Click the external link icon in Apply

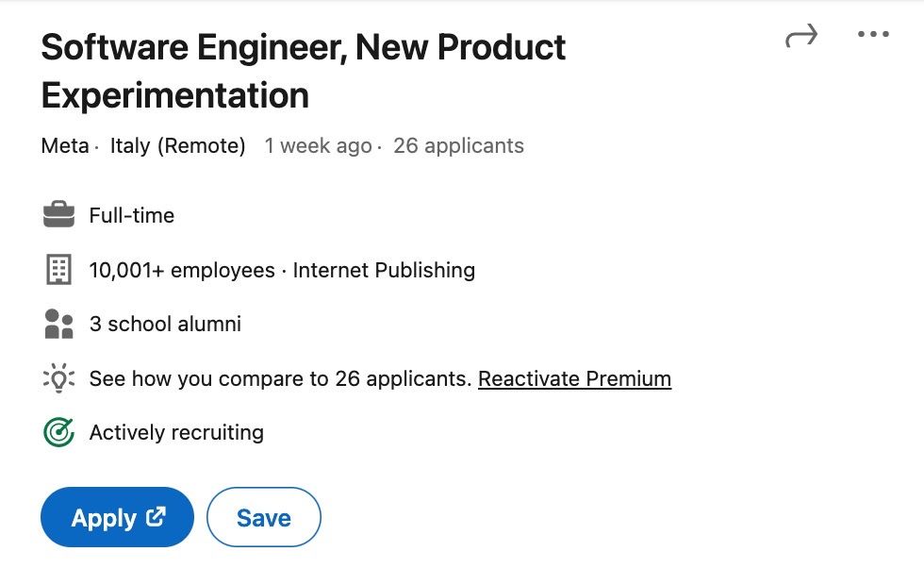[156, 517]
